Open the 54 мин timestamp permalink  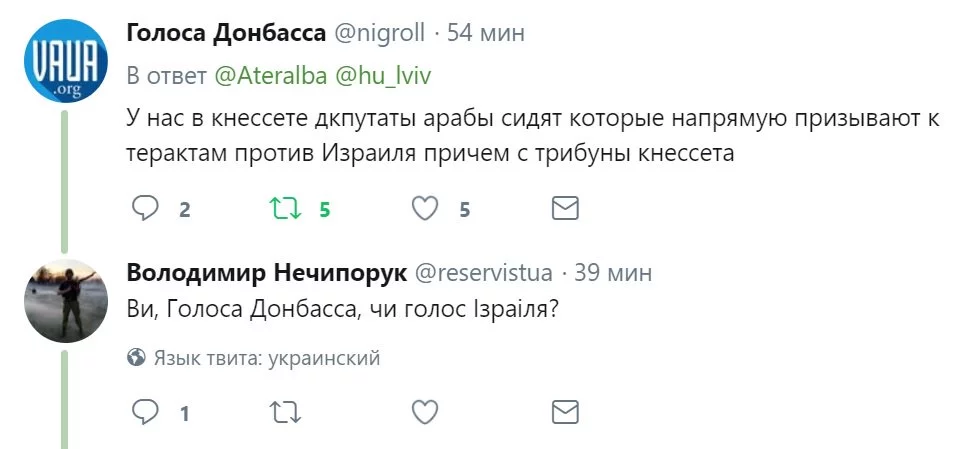486,33
